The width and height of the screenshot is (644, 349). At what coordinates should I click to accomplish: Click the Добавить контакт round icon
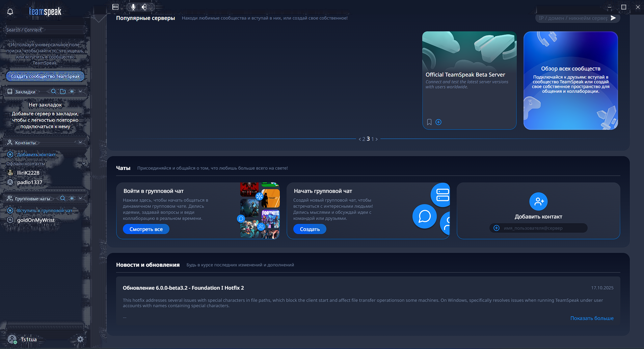pos(538,201)
